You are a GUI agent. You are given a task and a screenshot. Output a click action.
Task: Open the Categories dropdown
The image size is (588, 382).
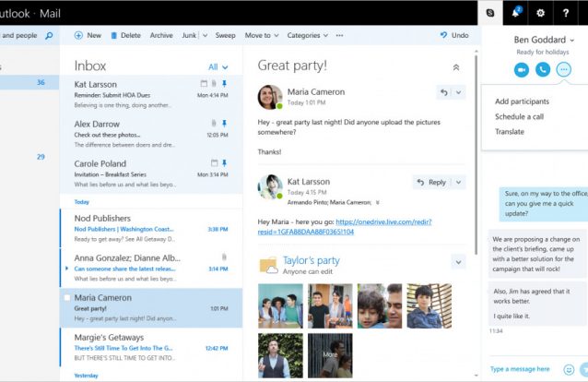(x=309, y=35)
